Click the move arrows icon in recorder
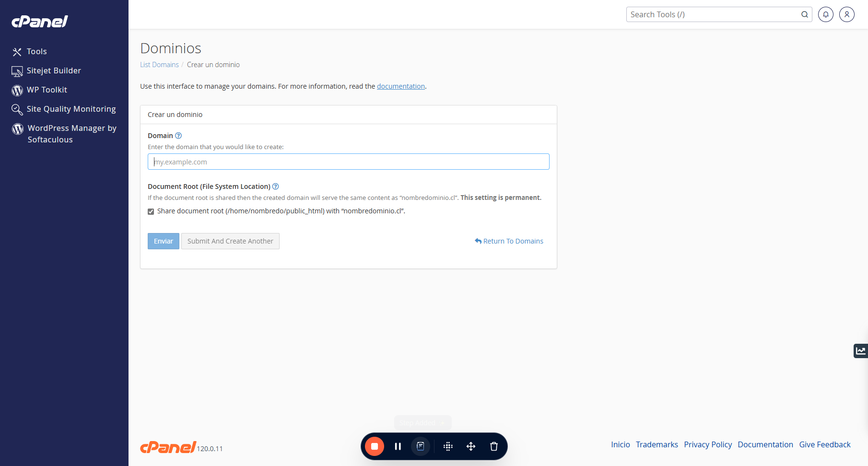The width and height of the screenshot is (868, 466). (471, 446)
